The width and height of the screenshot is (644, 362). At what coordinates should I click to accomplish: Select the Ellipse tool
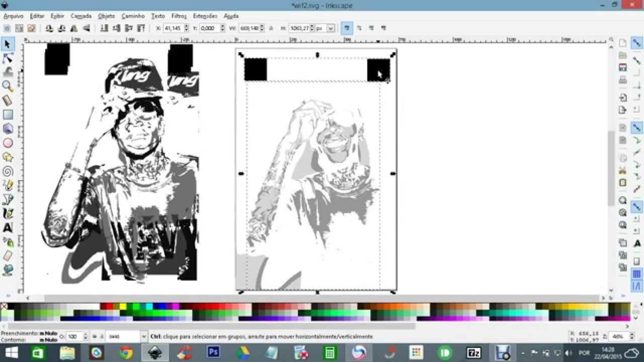point(8,143)
